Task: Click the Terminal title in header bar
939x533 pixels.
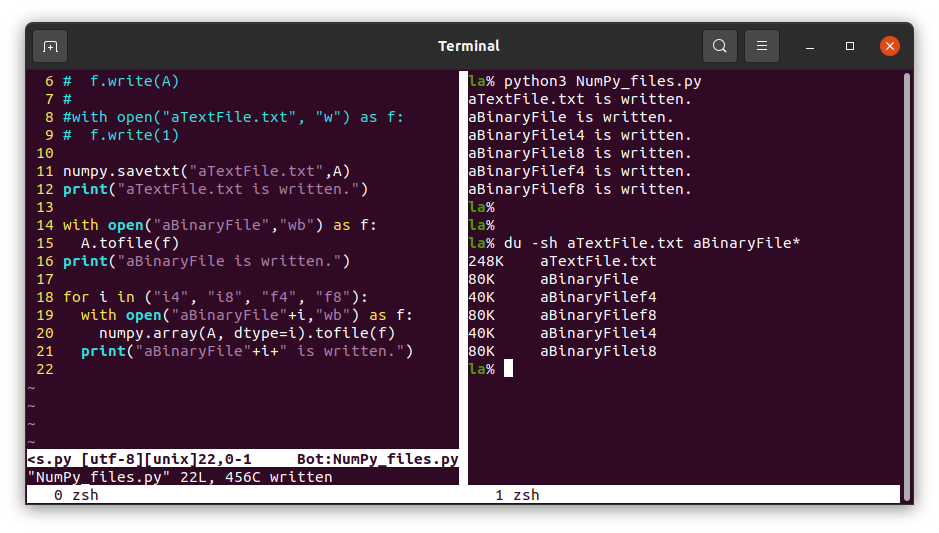Action: 469,46
